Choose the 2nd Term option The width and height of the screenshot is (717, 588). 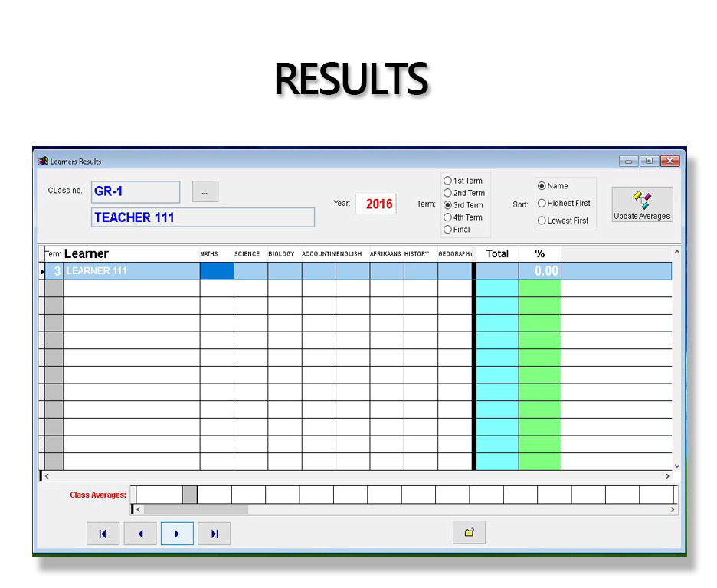[x=448, y=193]
